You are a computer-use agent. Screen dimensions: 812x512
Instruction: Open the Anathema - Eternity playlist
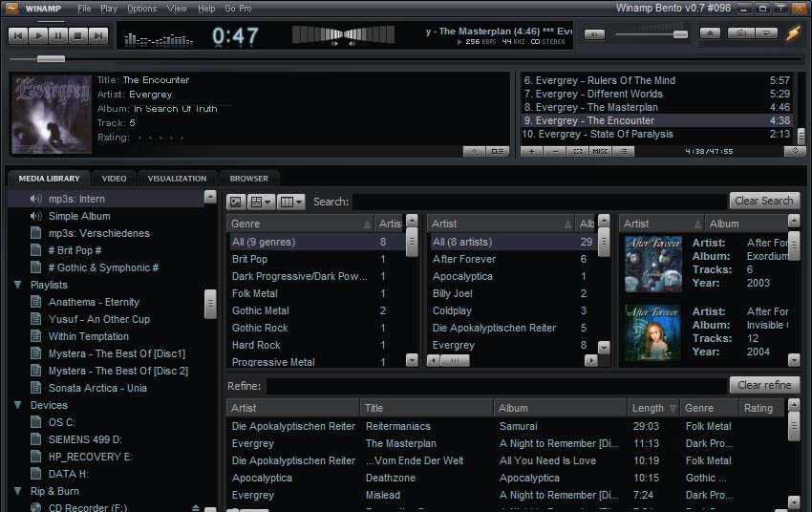(x=94, y=302)
